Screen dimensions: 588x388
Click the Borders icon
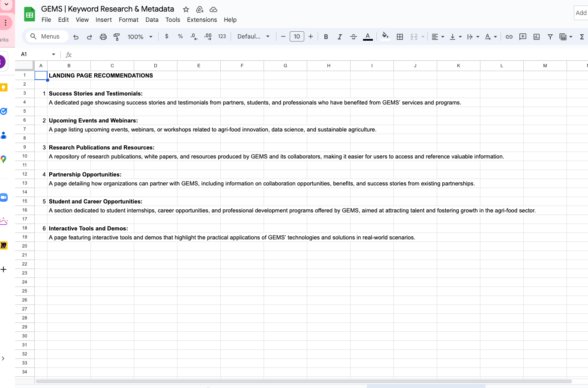400,37
